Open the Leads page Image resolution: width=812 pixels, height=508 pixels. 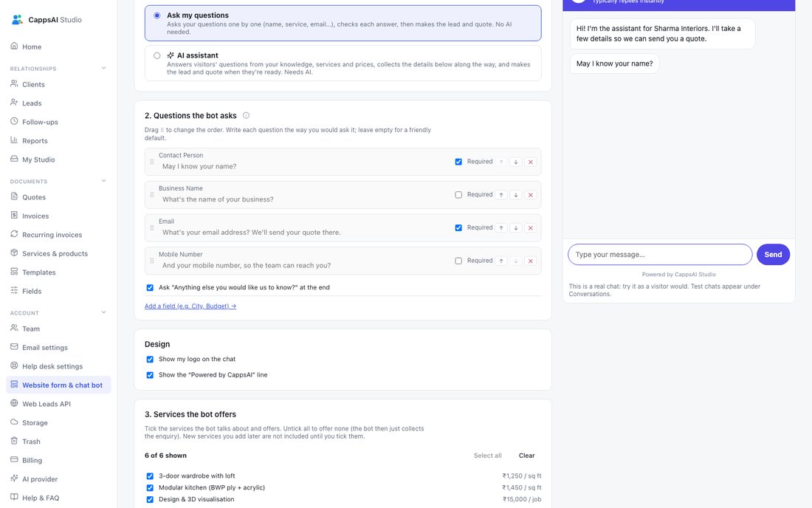click(58, 103)
